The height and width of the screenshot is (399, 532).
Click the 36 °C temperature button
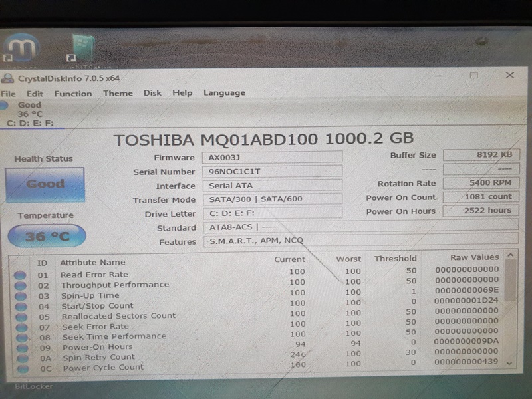(47, 236)
